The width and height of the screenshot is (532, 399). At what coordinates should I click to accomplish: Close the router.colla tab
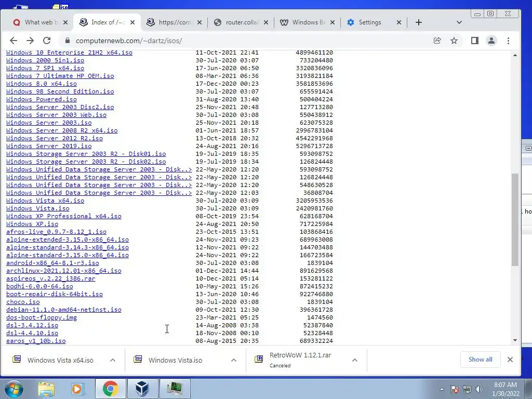(266, 22)
